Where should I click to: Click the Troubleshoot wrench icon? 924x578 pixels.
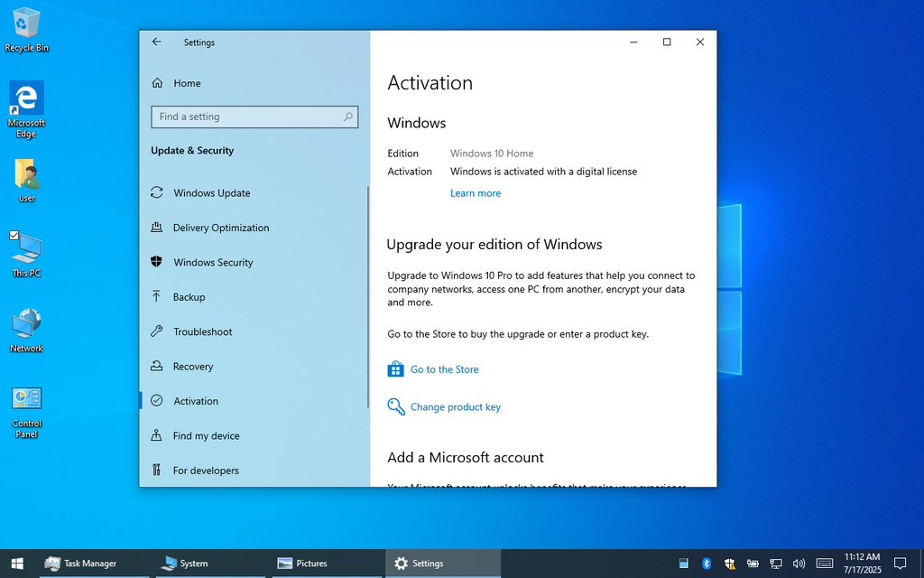[x=156, y=331]
